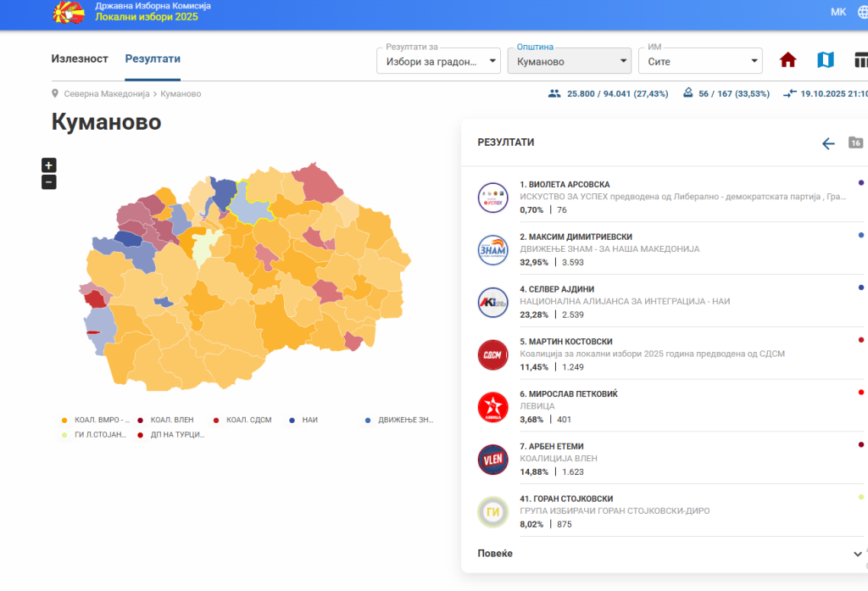
Task: Zoom out on the map
Action: (49, 181)
